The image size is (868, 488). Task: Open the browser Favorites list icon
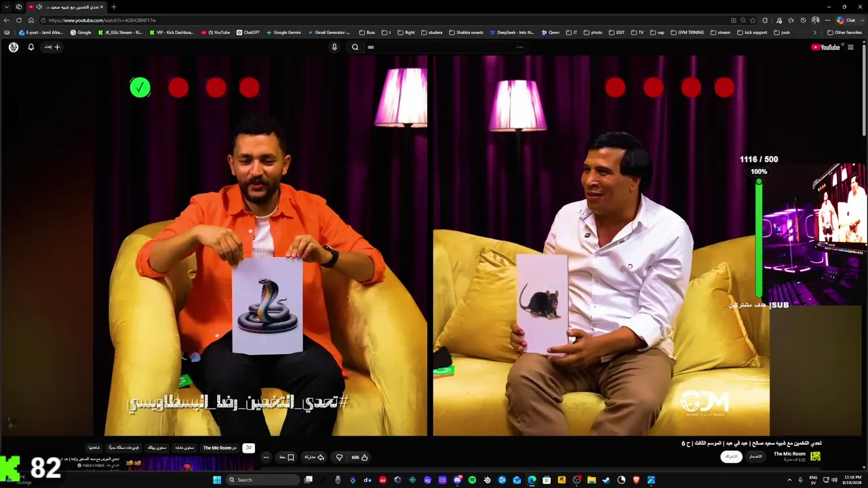click(791, 20)
